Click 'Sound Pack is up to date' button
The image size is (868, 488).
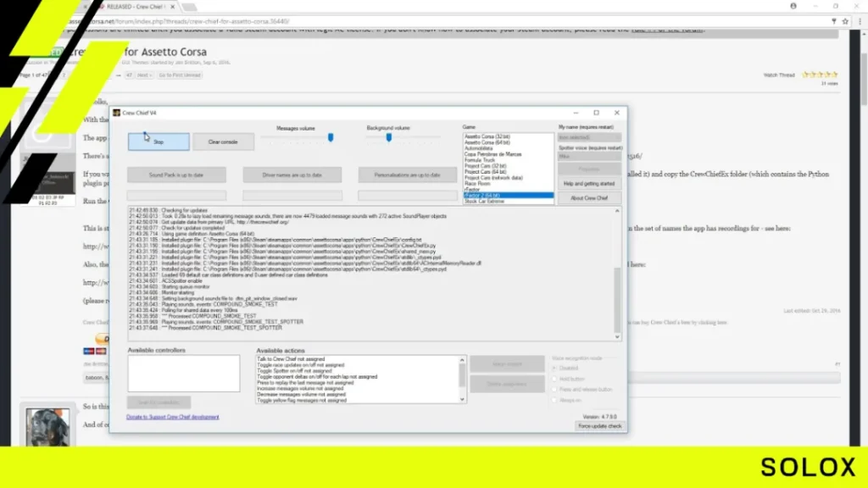[x=176, y=175]
